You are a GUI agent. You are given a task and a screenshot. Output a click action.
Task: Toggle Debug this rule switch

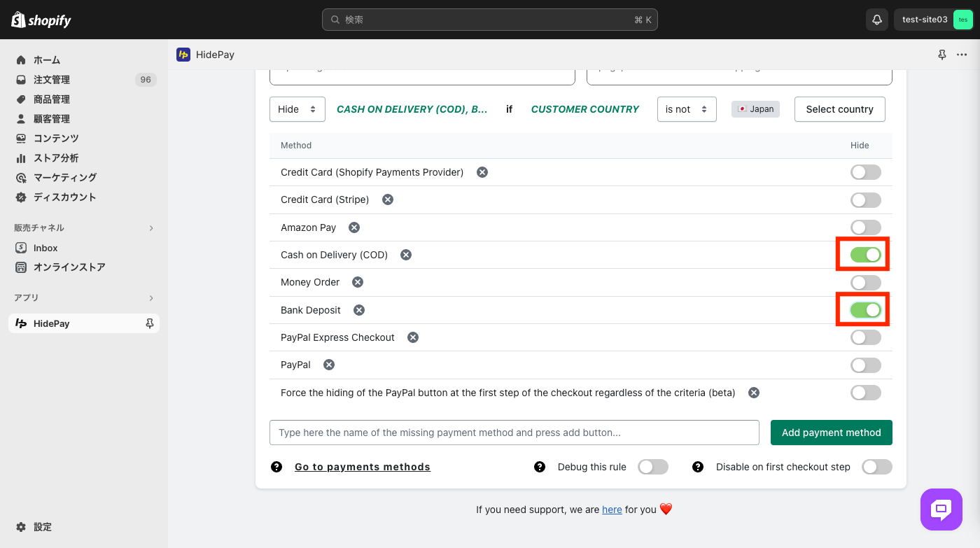[x=653, y=467]
